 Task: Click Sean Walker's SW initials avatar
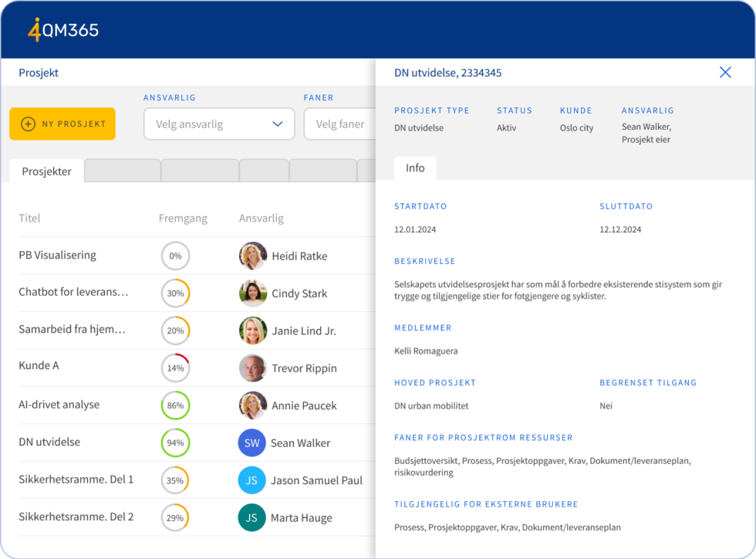[x=252, y=443]
